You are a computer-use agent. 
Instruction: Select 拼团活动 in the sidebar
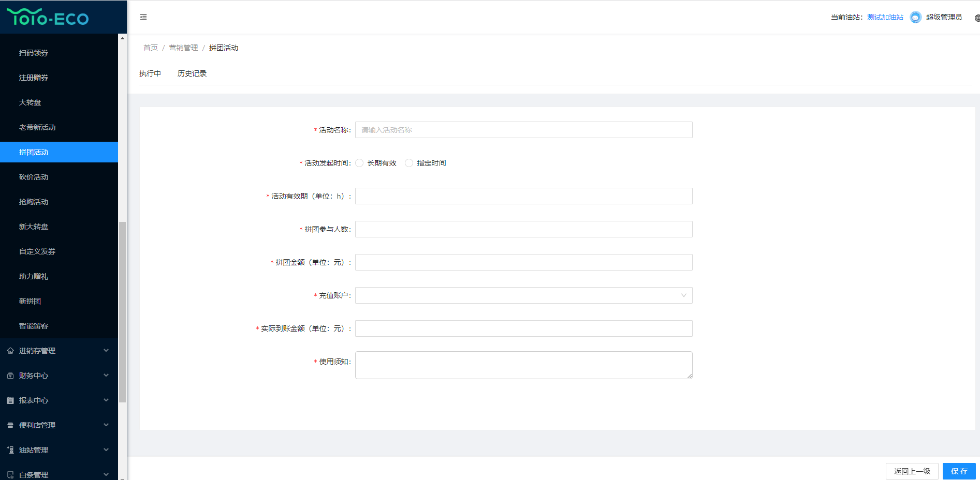[59, 152]
